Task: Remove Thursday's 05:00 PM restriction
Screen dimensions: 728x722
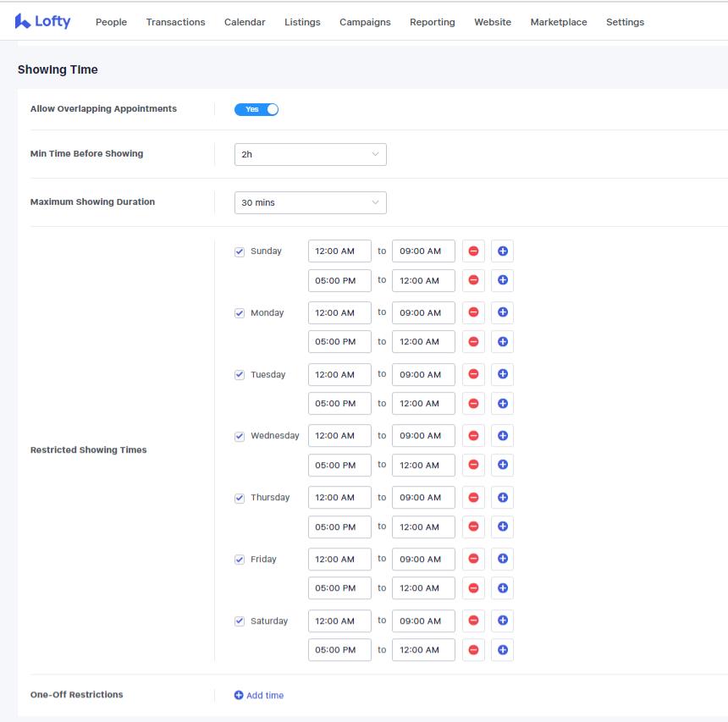Action: [473, 526]
